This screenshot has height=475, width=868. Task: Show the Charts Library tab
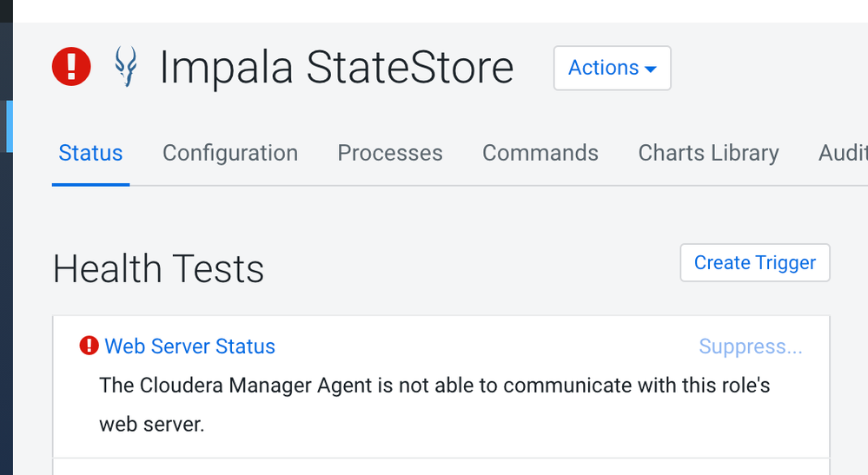pos(708,153)
